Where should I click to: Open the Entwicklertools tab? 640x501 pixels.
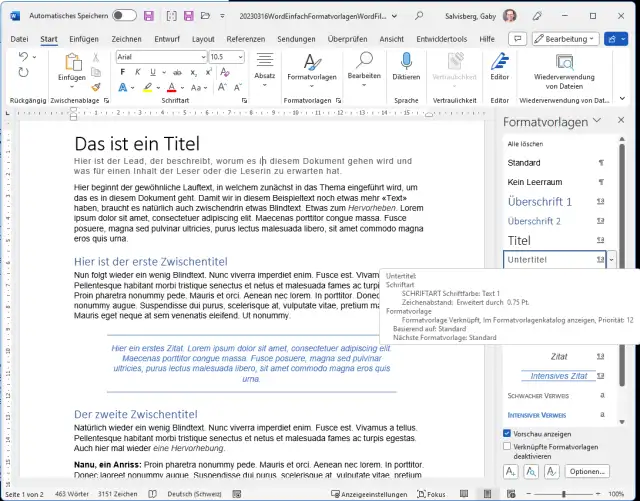441,38
